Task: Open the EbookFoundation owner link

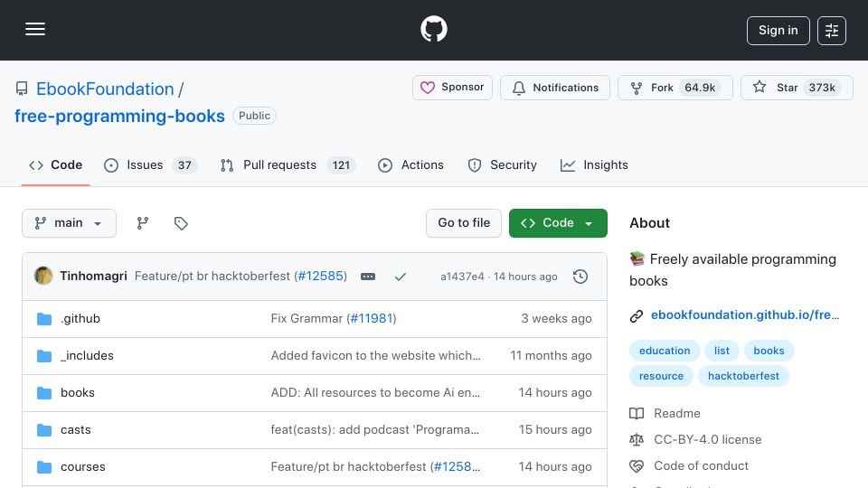Action: pyautogui.click(x=105, y=89)
